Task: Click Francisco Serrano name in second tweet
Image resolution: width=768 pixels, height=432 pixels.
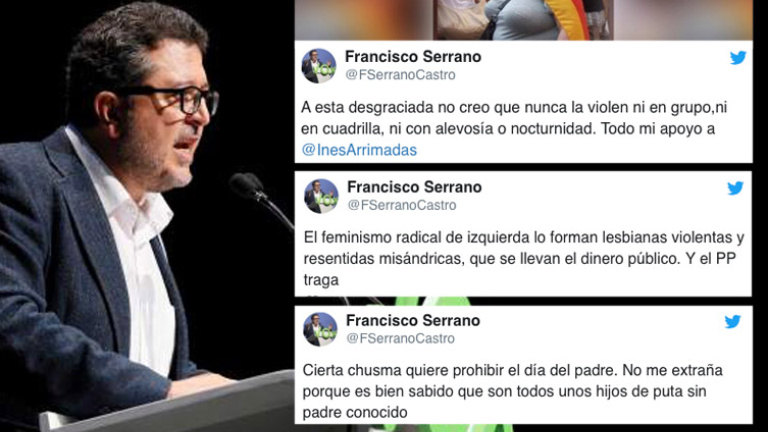Action: 414,187
